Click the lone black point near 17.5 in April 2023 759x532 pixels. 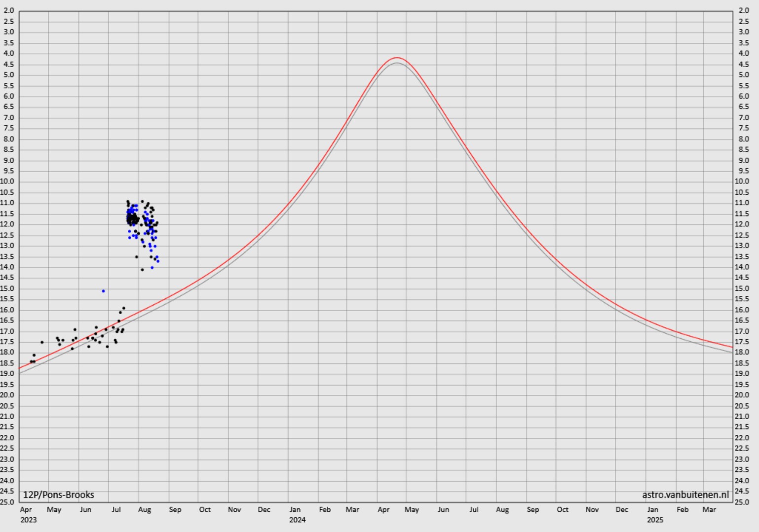42,342
